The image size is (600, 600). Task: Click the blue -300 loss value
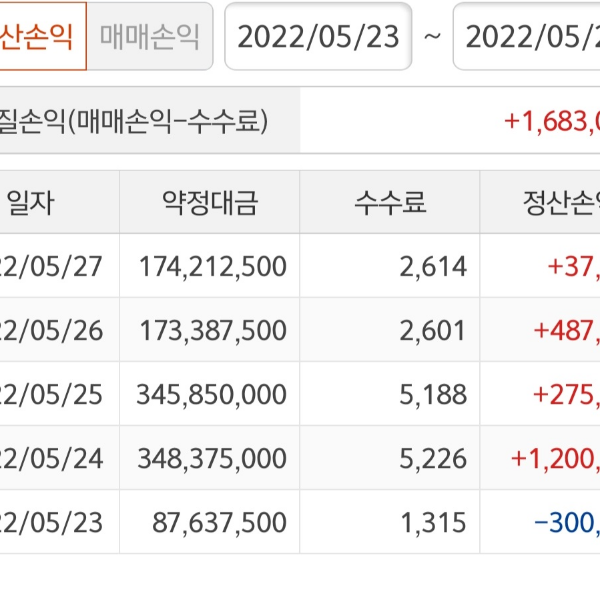point(566,522)
